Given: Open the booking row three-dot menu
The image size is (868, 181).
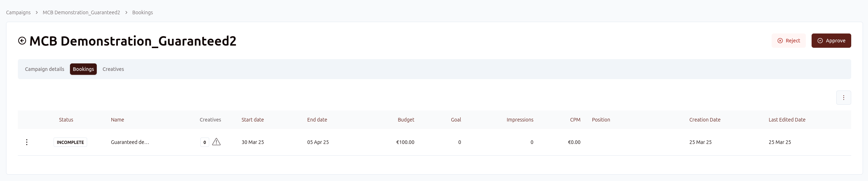Looking at the screenshot, I should [x=27, y=142].
